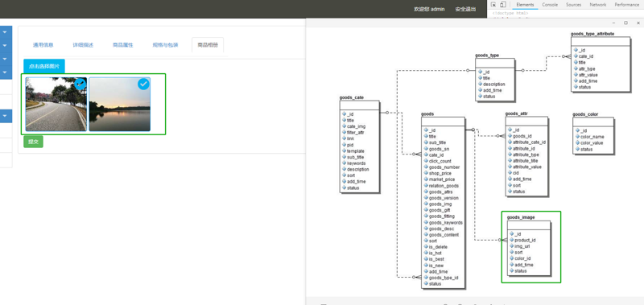644x305 pixels.
Task: Click the attribute_title field
Action: (527, 161)
